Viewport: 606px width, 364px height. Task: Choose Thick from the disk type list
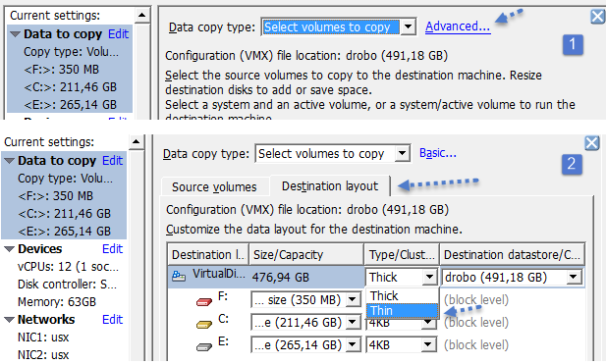pyautogui.click(x=402, y=295)
